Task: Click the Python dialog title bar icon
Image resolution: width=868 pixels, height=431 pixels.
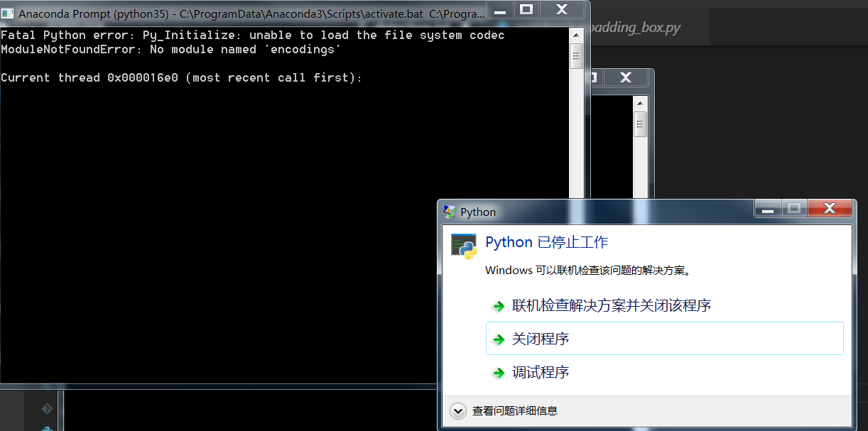Action: pos(449,212)
